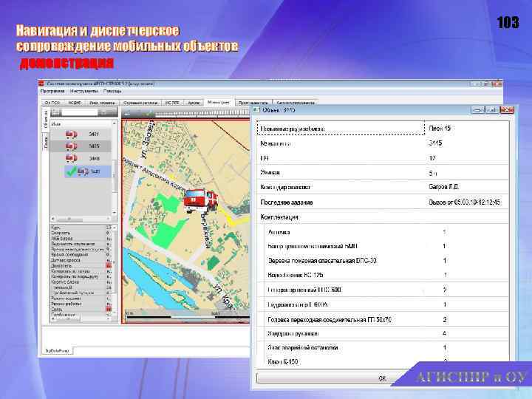This screenshot has height=399, width=532.
Task: Click the Генератор пенный ГПС-600 row
Action: click(x=386, y=290)
